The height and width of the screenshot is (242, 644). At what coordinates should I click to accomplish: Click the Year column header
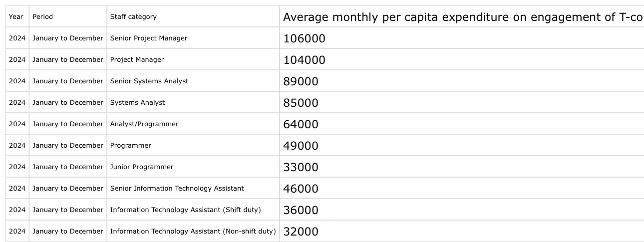pyautogui.click(x=17, y=16)
